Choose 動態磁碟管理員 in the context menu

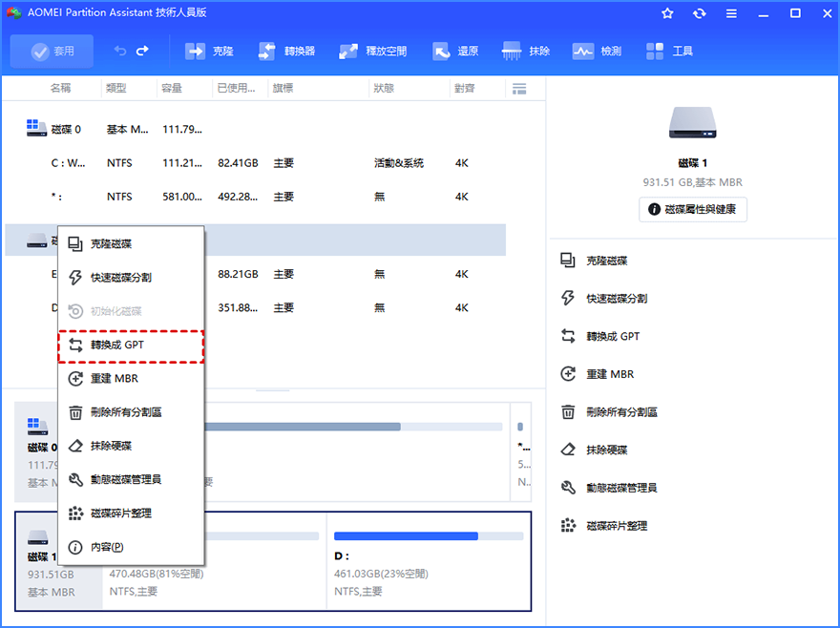point(131,479)
